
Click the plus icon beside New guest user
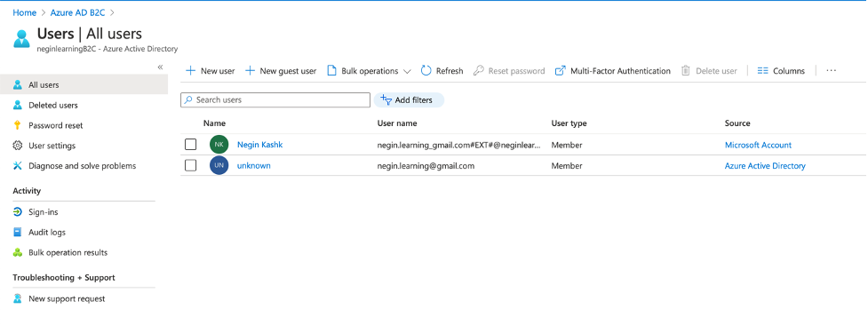tap(250, 71)
